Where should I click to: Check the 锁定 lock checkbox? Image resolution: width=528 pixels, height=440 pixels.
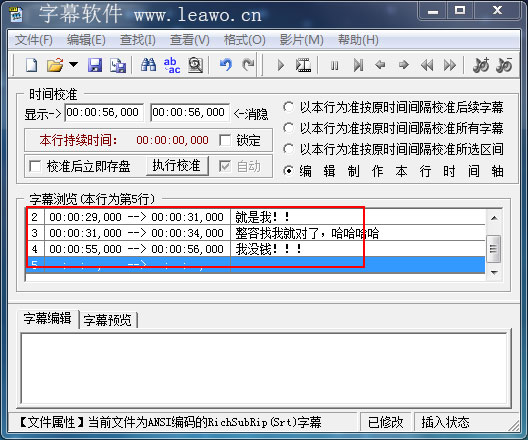(x=225, y=140)
